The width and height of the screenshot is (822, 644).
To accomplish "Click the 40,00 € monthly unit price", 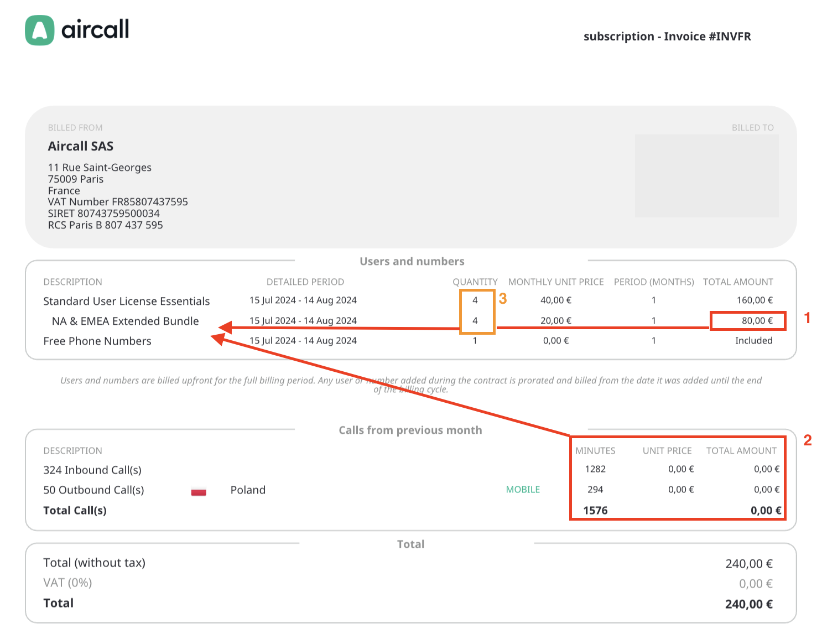I will click(x=556, y=300).
